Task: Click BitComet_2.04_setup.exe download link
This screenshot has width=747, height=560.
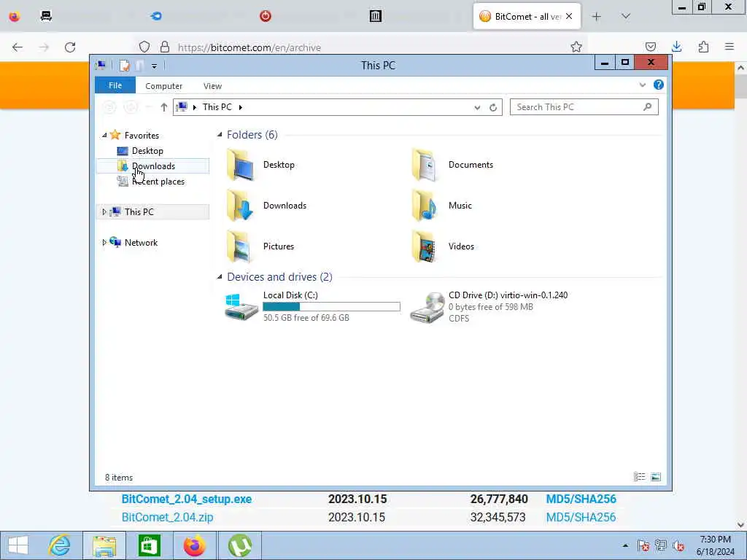Action: (186, 499)
